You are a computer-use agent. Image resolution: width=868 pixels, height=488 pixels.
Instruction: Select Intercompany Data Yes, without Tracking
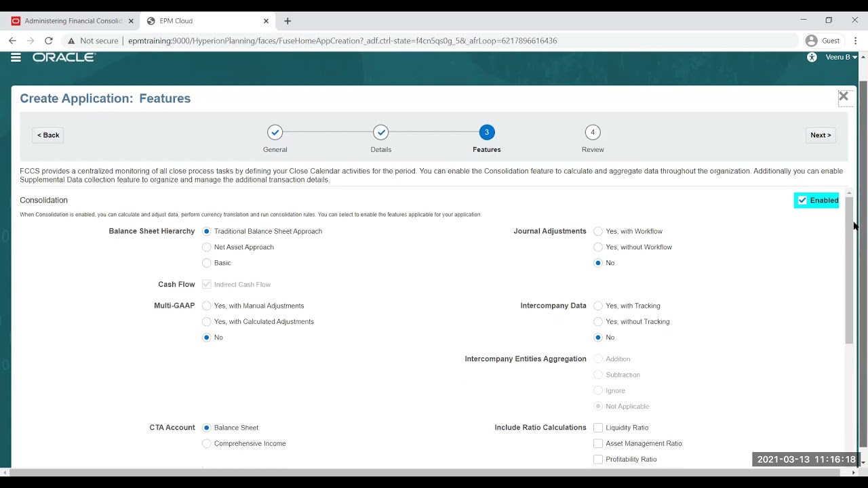click(598, 321)
